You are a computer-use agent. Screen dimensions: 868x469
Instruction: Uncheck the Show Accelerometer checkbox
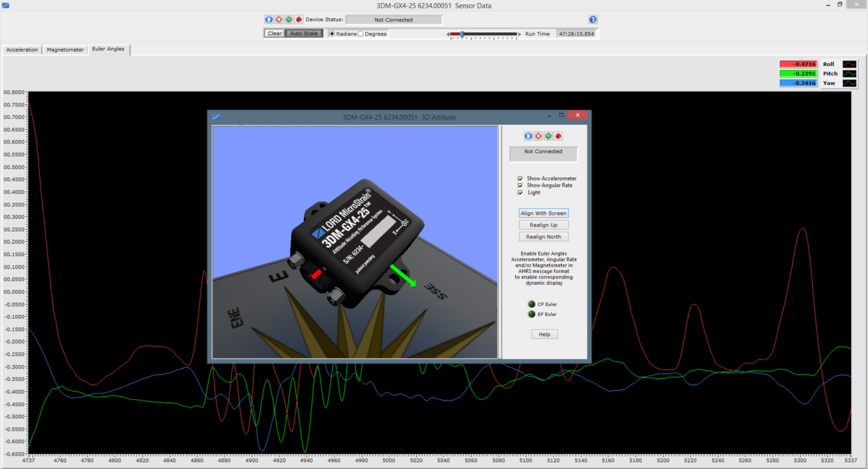pyautogui.click(x=520, y=179)
